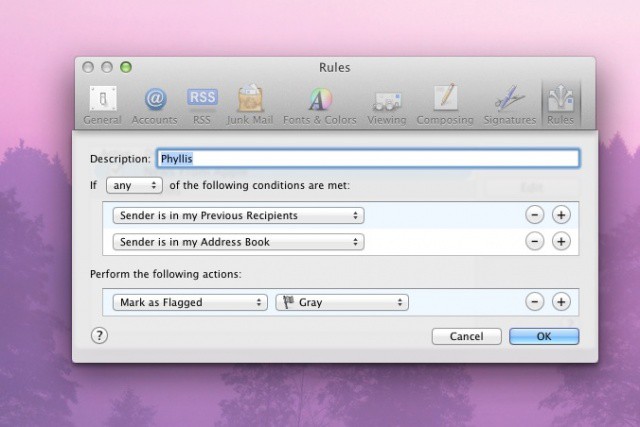The width and height of the screenshot is (640, 427).
Task: Open the RSS preferences icon
Action: click(x=202, y=105)
